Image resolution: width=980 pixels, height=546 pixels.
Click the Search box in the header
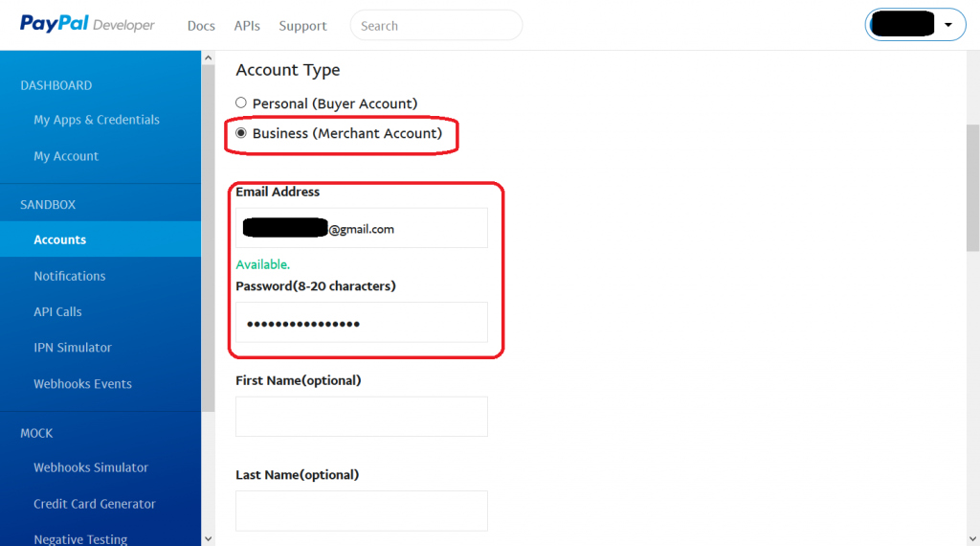435,26
